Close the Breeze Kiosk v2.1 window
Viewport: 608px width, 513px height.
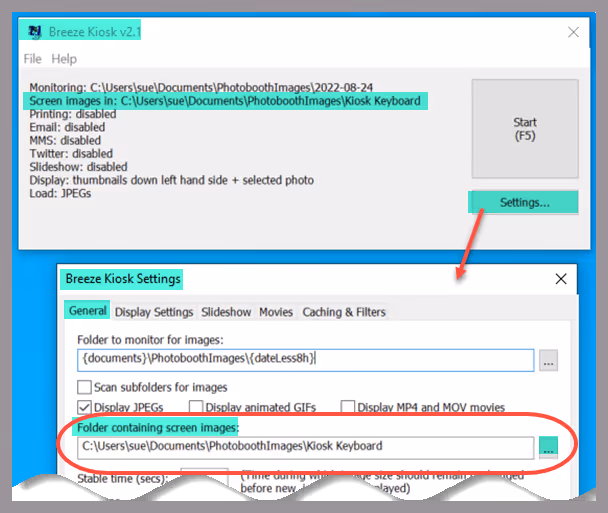[x=573, y=32]
